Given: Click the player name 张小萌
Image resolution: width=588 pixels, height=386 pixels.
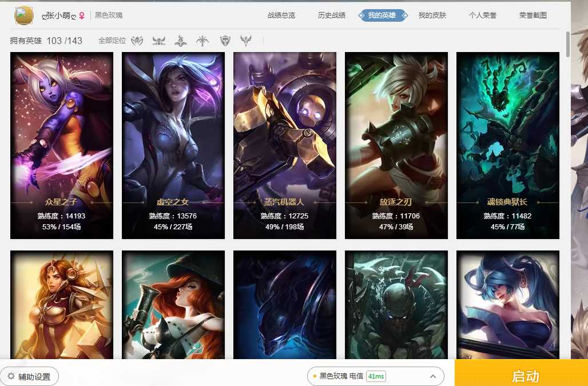Looking at the screenshot, I should 59,15.
